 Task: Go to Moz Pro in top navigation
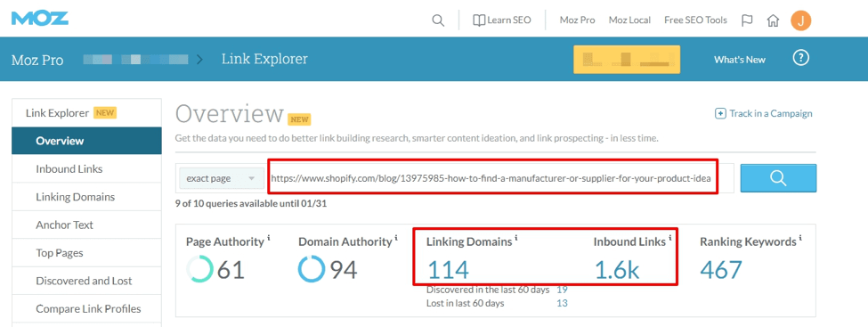click(578, 20)
